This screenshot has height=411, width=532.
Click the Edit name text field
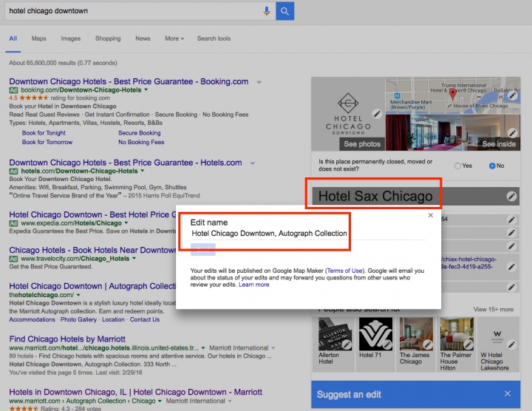(307, 234)
